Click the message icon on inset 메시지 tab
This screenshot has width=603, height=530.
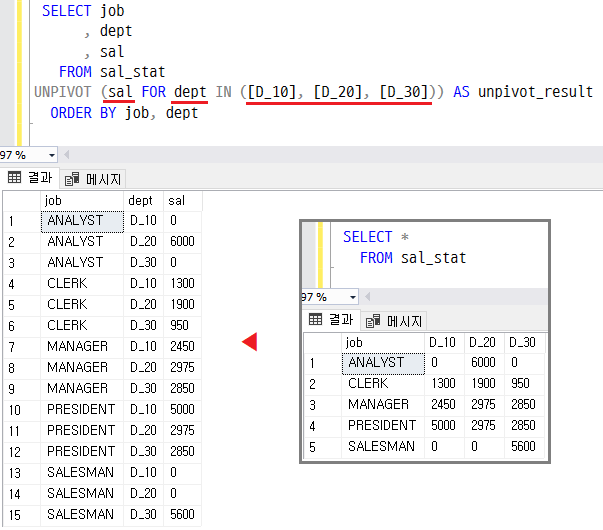pos(373,321)
